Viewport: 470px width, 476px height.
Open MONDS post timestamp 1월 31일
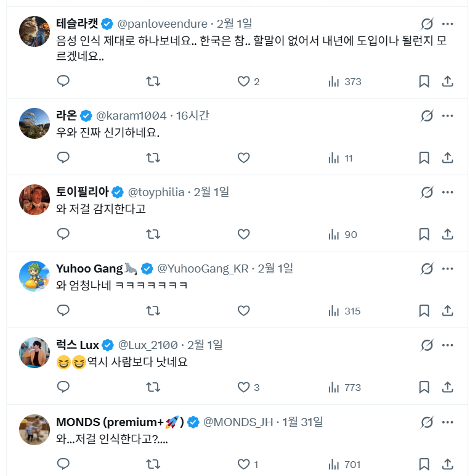[x=302, y=422]
